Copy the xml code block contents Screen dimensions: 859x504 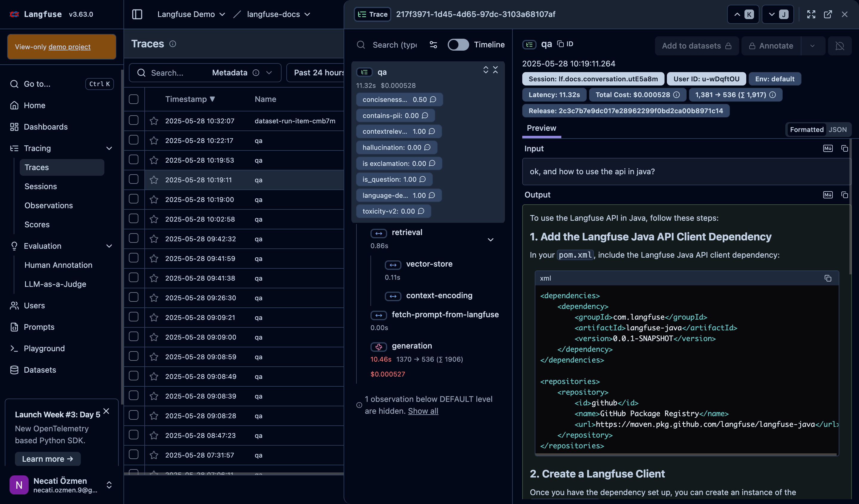(x=828, y=278)
